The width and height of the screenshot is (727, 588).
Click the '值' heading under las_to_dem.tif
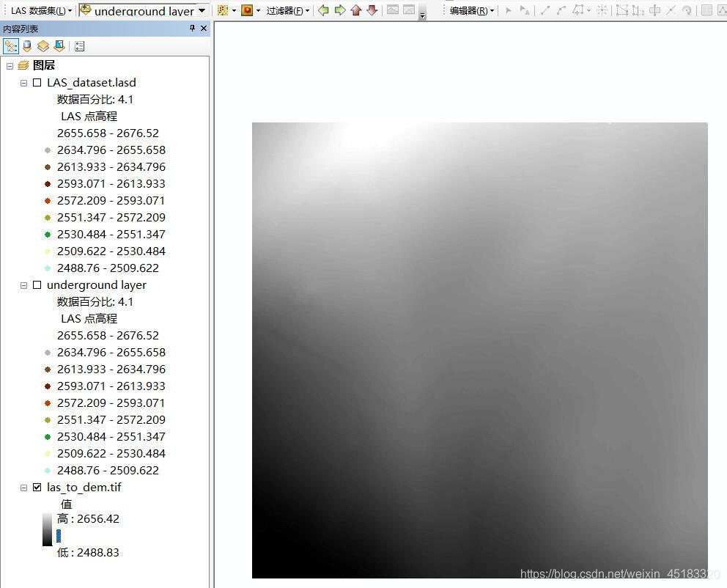click(66, 504)
